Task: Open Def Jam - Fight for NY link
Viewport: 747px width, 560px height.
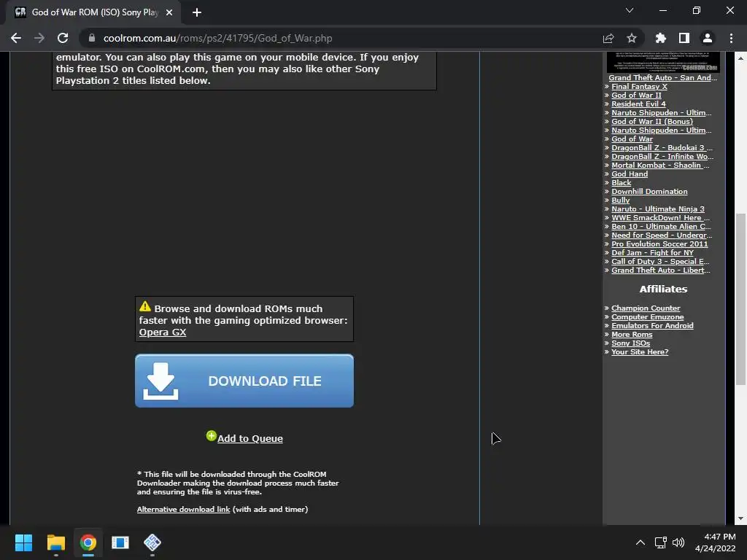Action: click(653, 252)
